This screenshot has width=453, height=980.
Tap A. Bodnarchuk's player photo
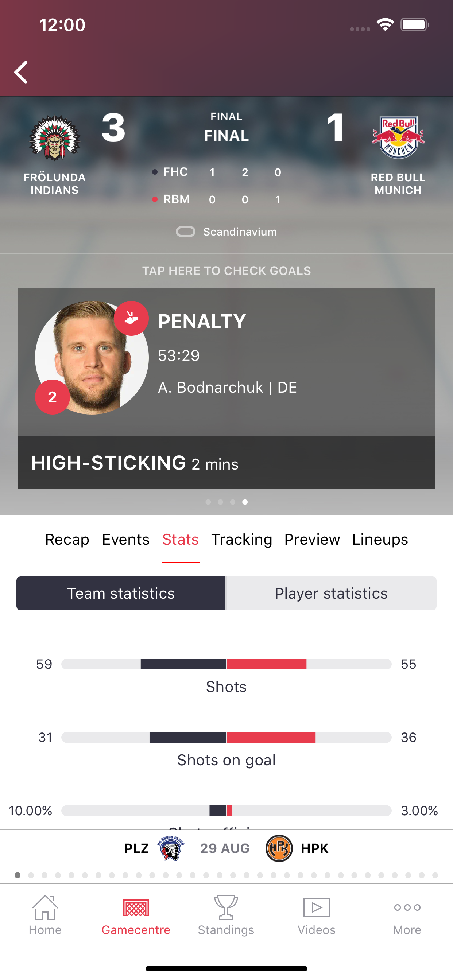click(x=92, y=358)
